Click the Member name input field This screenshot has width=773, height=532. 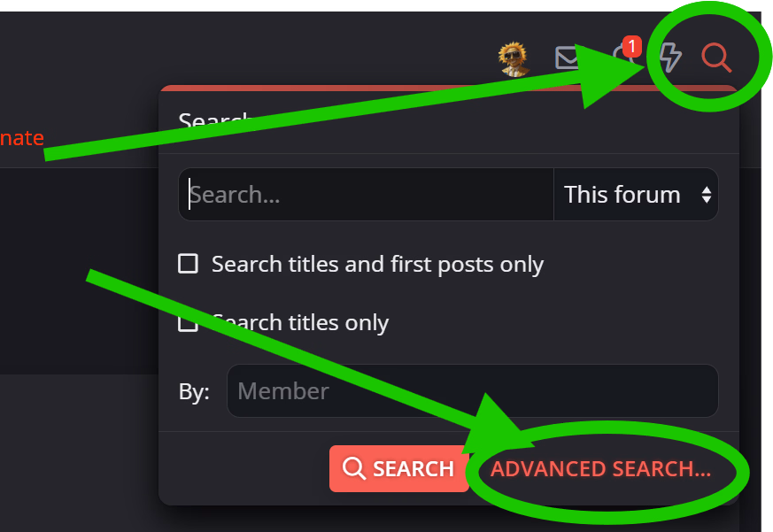(x=472, y=391)
